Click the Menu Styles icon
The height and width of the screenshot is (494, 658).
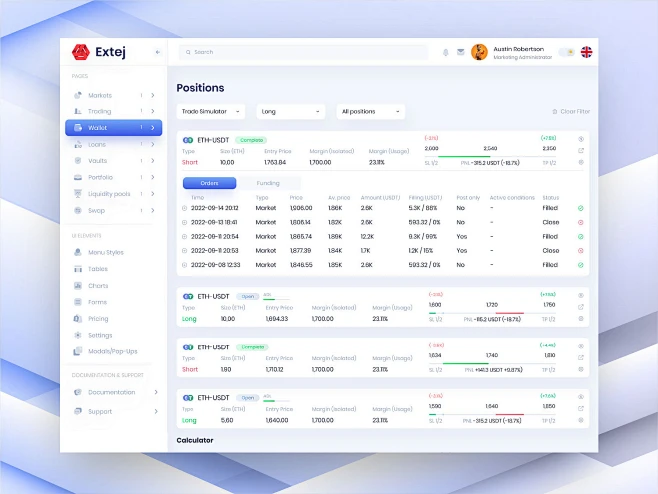[x=78, y=252]
